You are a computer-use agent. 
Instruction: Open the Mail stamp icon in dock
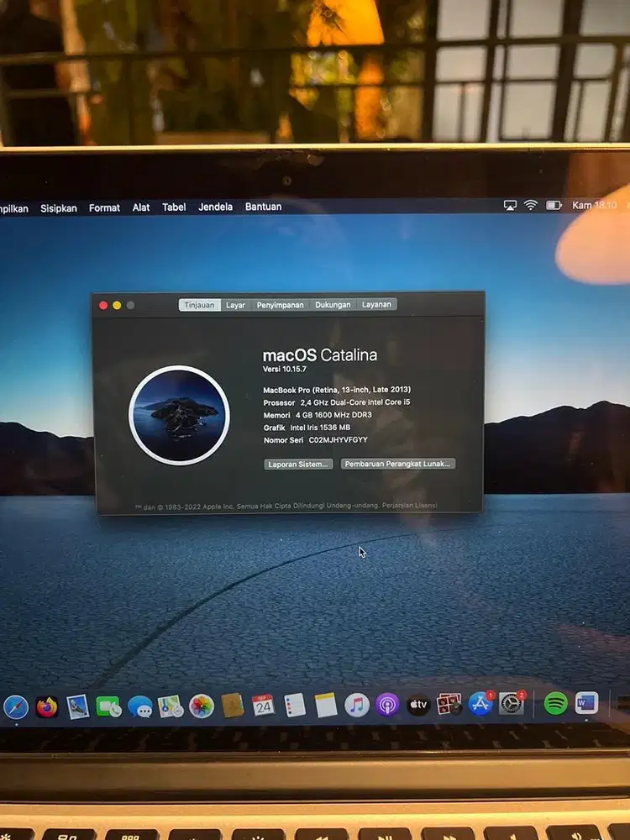pyautogui.click(x=78, y=706)
